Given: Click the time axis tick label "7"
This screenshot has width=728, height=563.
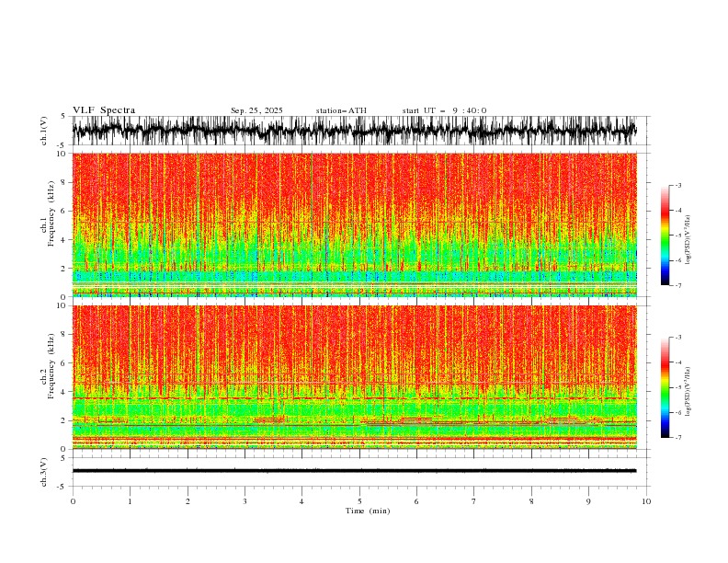Looking at the screenshot, I should (474, 501).
